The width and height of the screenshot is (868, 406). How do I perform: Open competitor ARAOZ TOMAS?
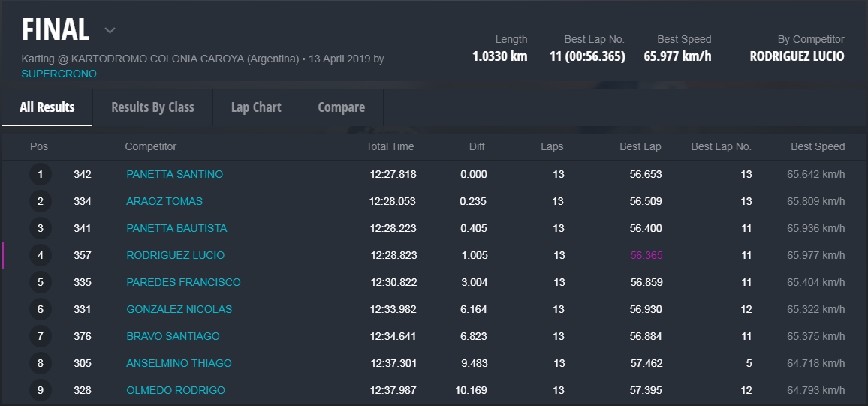164,201
